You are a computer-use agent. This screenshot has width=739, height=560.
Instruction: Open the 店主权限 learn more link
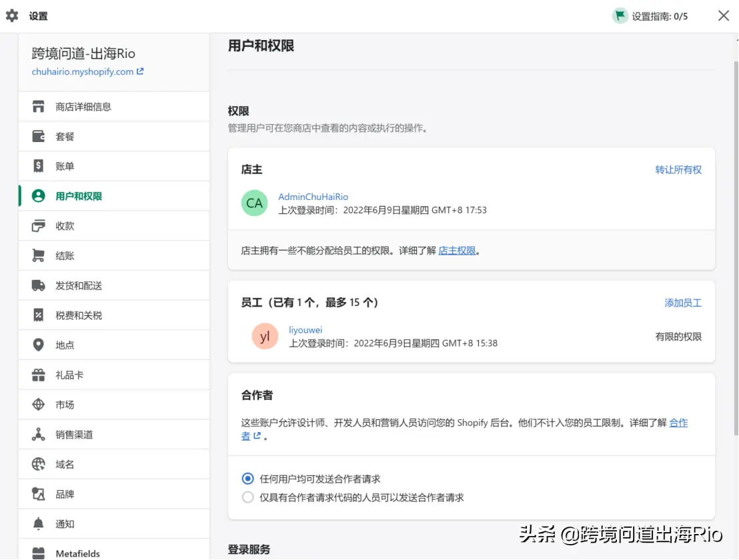(457, 251)
